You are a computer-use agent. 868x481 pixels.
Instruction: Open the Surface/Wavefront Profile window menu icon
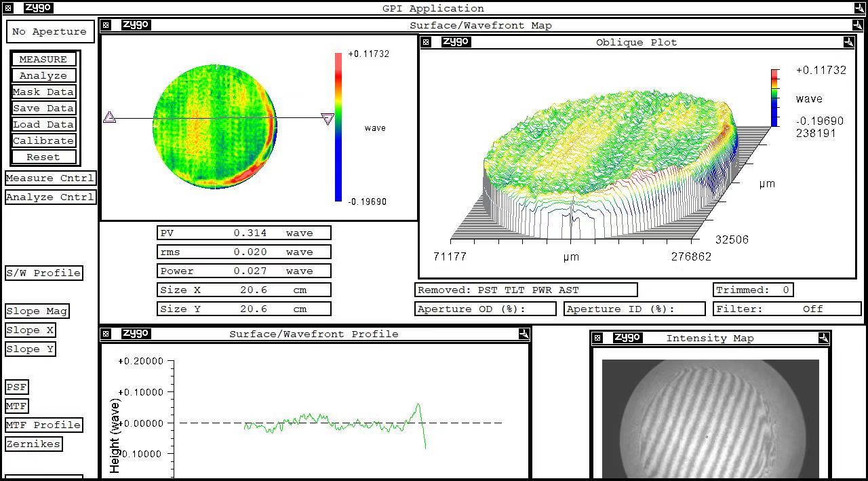[106, 334]
